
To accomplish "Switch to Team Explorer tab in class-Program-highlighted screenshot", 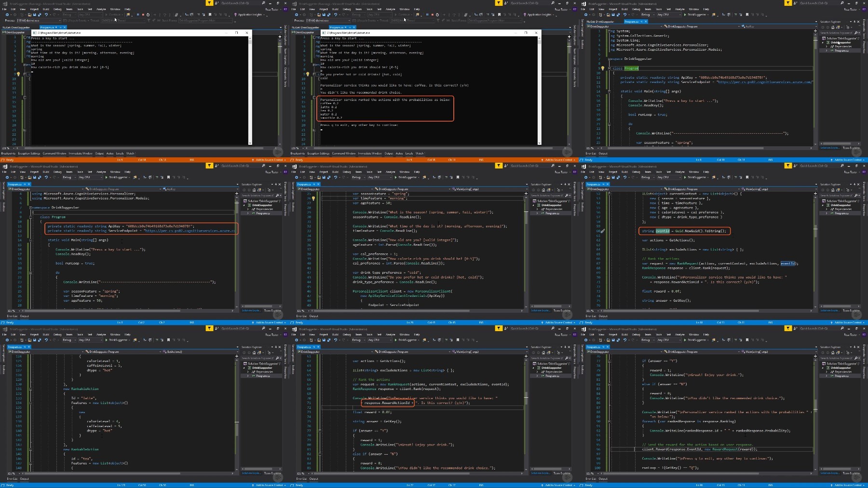I will pos(851,148).
